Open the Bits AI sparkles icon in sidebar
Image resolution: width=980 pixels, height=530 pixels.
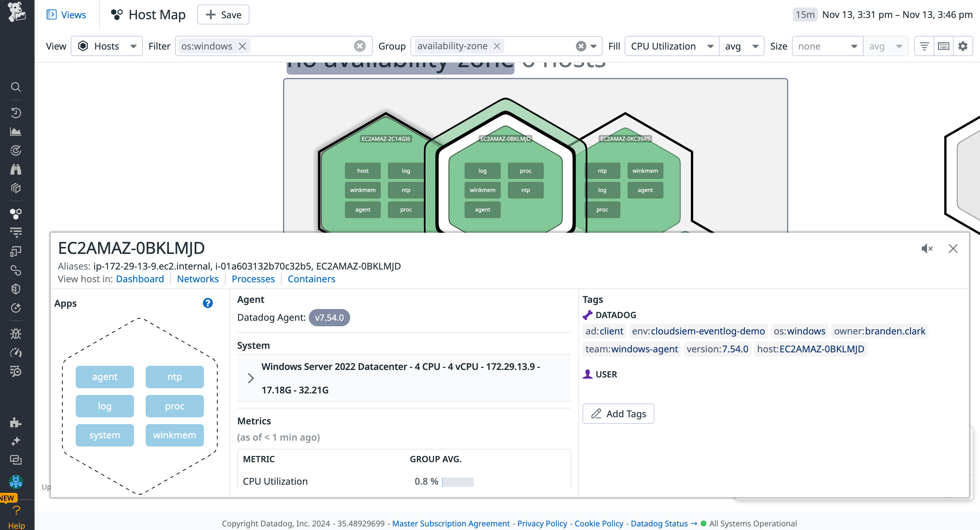click(x=16, y=441)
